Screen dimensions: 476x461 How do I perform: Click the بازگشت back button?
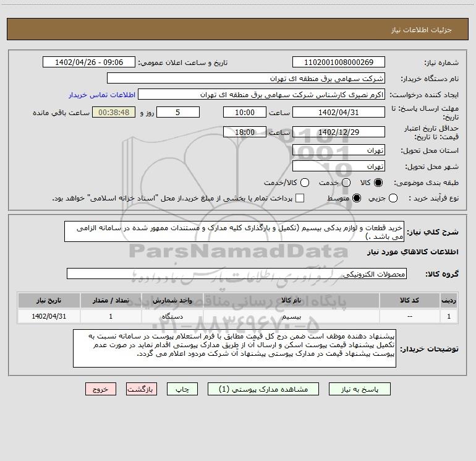click(x=142, y=389)
